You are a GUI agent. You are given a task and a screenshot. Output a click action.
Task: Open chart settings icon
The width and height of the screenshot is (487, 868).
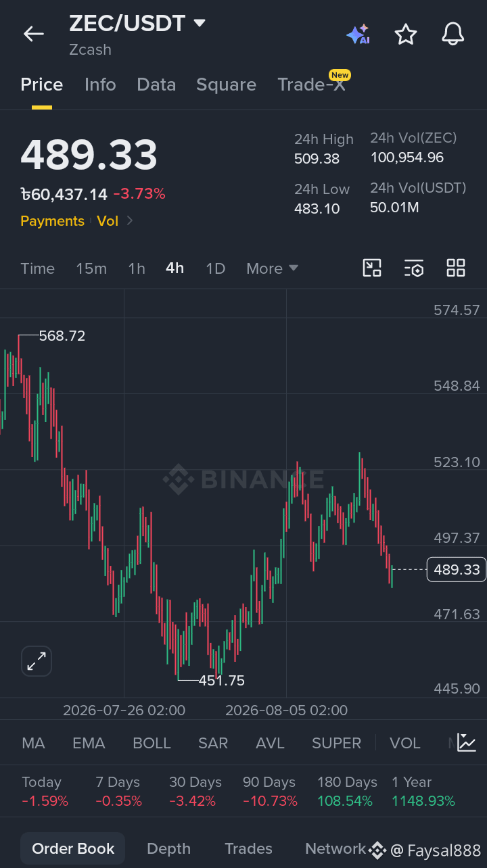tap(414, 268)
